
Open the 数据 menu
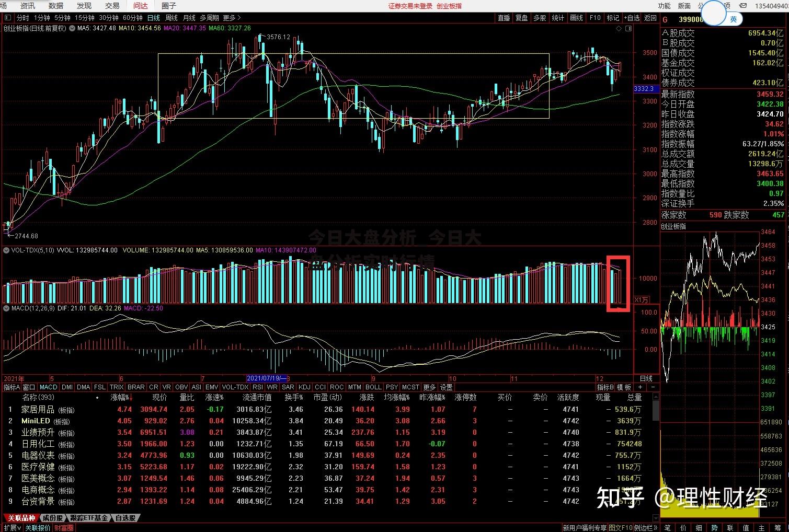[56, 6]
